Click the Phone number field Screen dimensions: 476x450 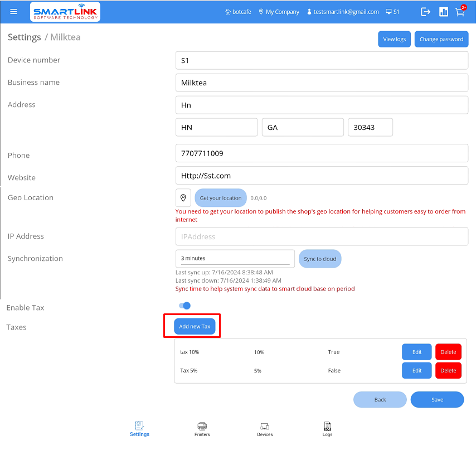pos(322,153)
